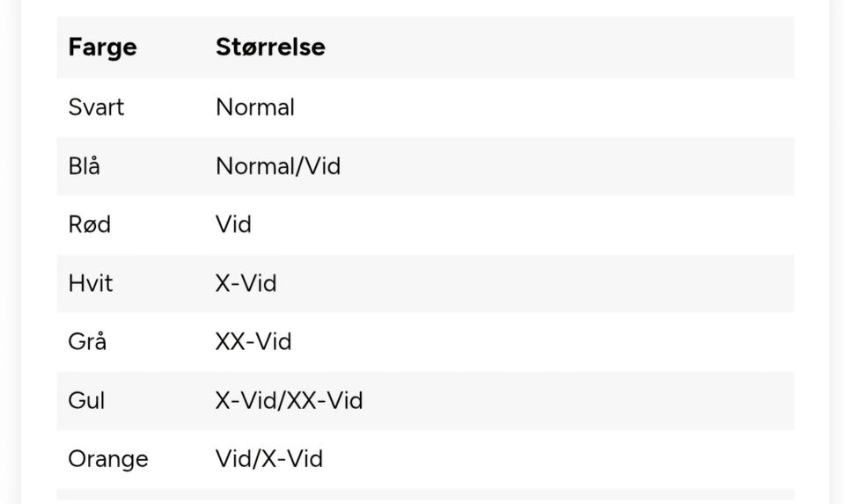The image size is (845, 504).
Task: Click the Størrelse column header
Action: [x=270, y=47]
